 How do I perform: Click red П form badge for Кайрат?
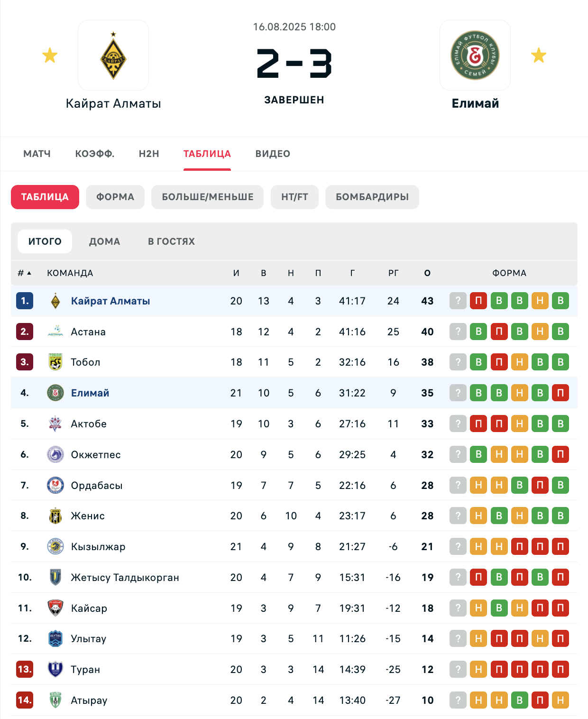pos(478,301)
